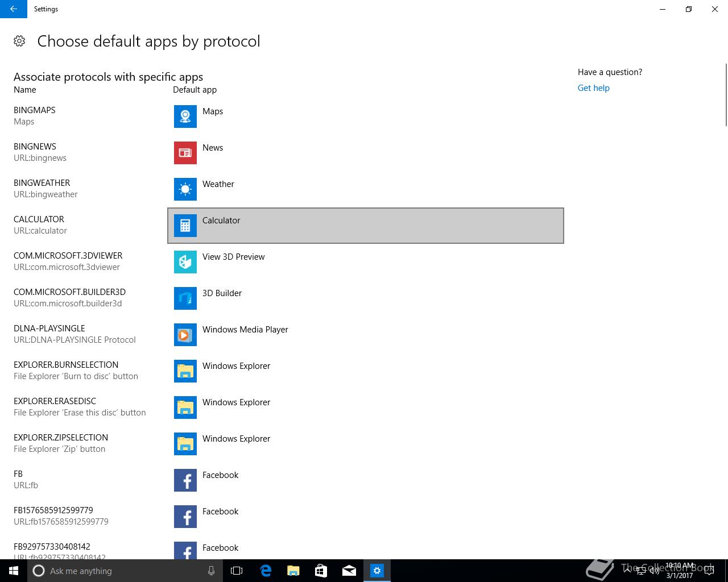The image size is (728, 582).
Task: Click the Cortana microphone icon
Action: coord(211,571)
